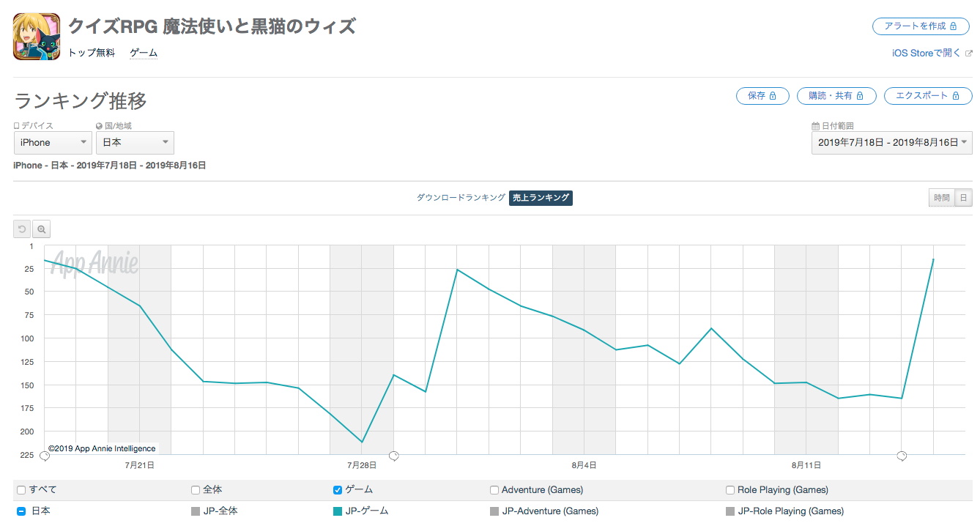
Task: Open the 日本 country dropdown
Action: [x=135, y=142]
